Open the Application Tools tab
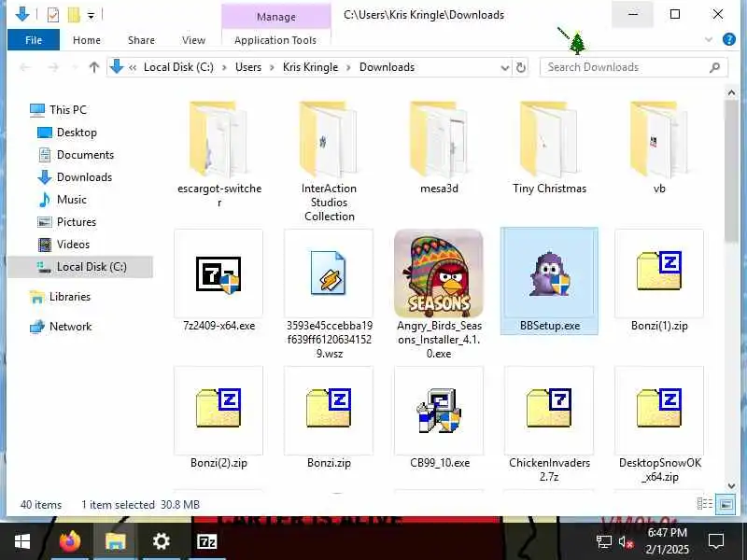This screenshot has width=747, height=560. [x=275, y=40]
